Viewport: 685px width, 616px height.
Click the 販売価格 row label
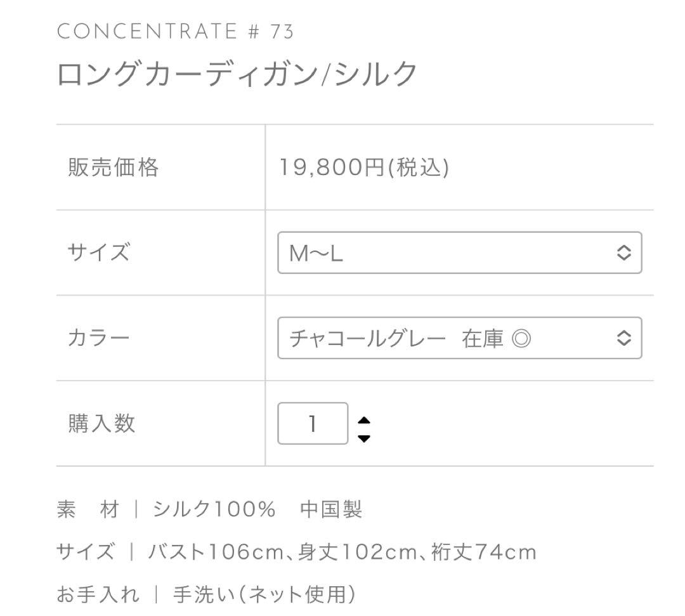coord(114,168)
